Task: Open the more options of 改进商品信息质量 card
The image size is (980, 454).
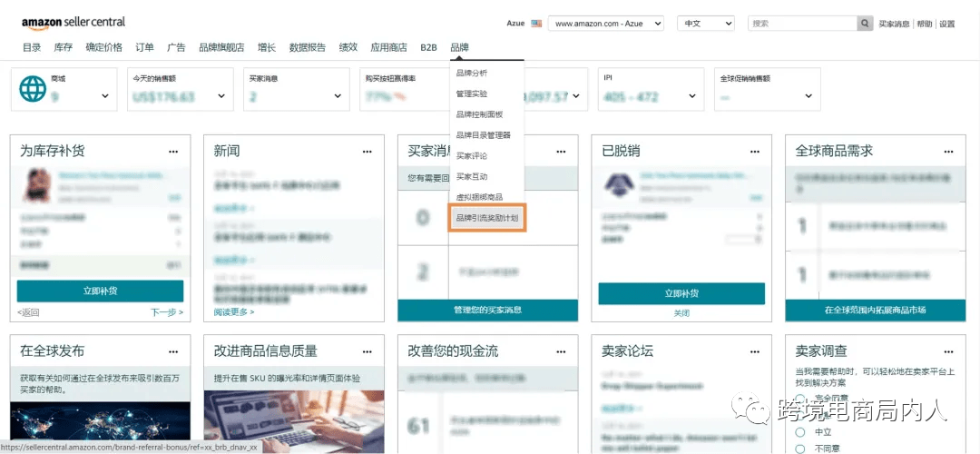Action: click(x=367, y=351)
